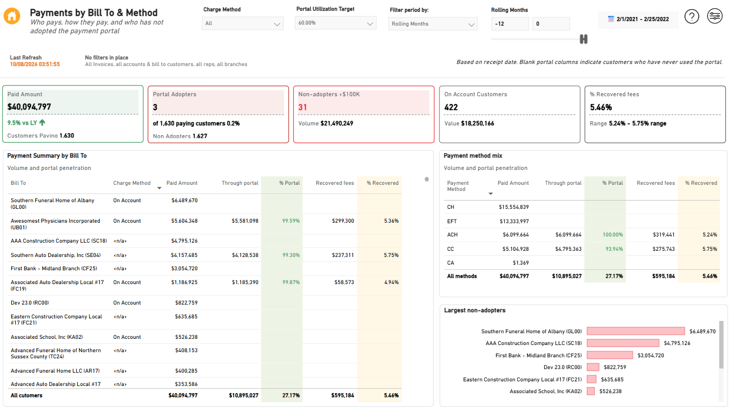Image resolution: width=731 pixels, height=409 pixels.
Task: Click the Charge Method sort arrow icon
Action: pyautogui.click(x=159, y=188)
